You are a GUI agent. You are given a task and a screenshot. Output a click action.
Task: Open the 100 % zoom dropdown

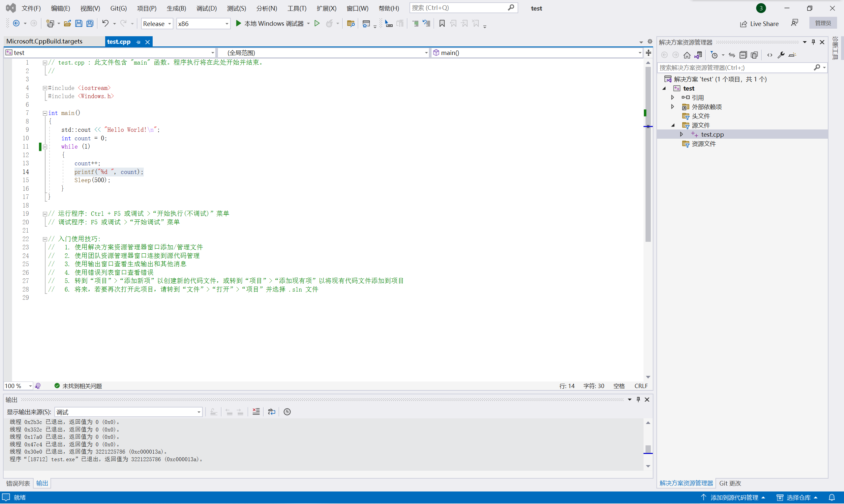coord(18,386)
